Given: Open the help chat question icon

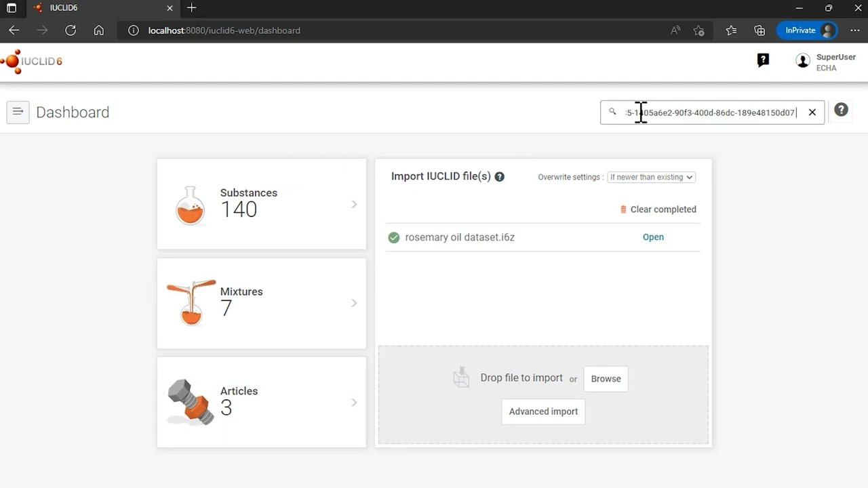Looking at the screenshot, I should (763, 60).
